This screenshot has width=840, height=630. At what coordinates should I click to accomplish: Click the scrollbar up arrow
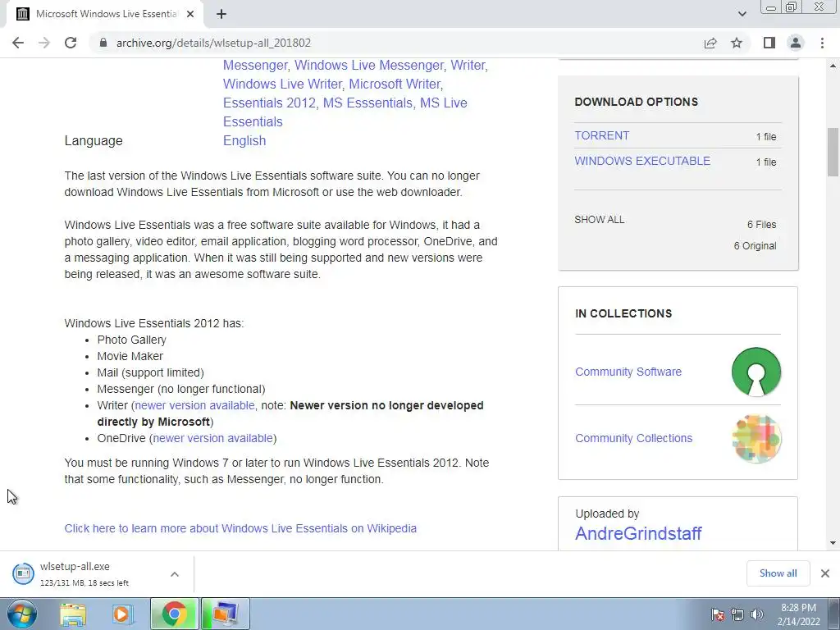coord(833,66)
